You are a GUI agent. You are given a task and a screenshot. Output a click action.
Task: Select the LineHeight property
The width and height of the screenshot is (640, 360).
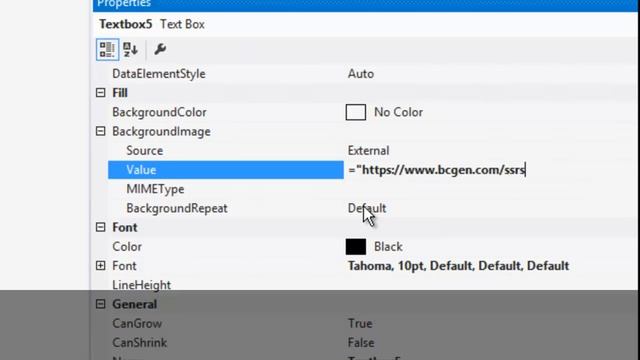pos(142,285)
